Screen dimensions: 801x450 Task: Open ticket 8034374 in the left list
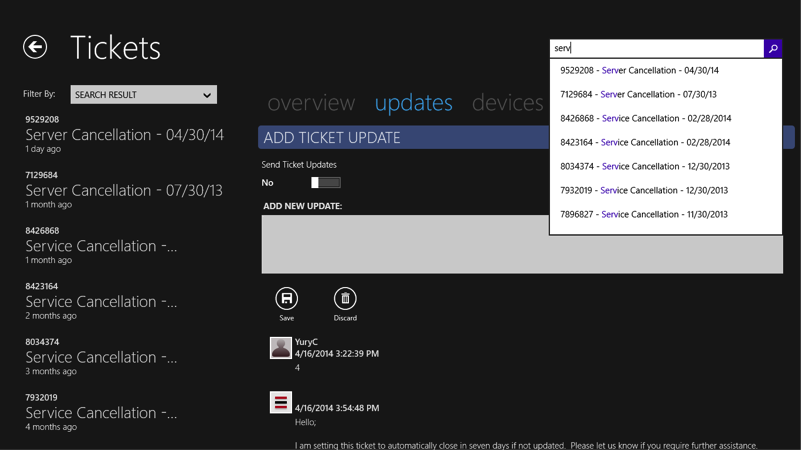tap(101, 357)
